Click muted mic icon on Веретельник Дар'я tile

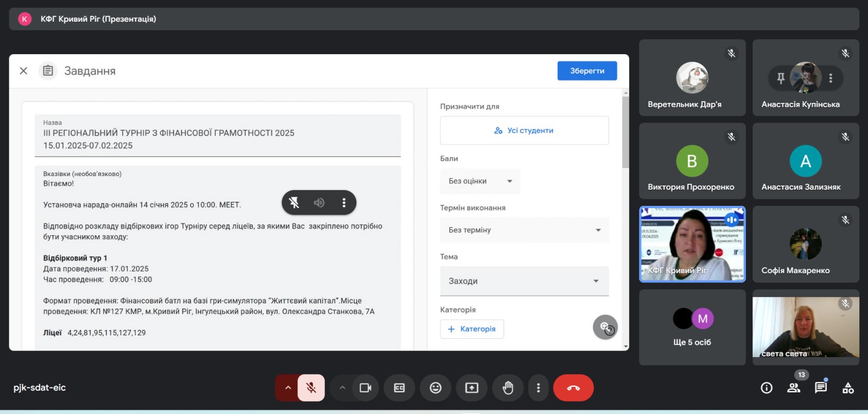tap(731, 53)
